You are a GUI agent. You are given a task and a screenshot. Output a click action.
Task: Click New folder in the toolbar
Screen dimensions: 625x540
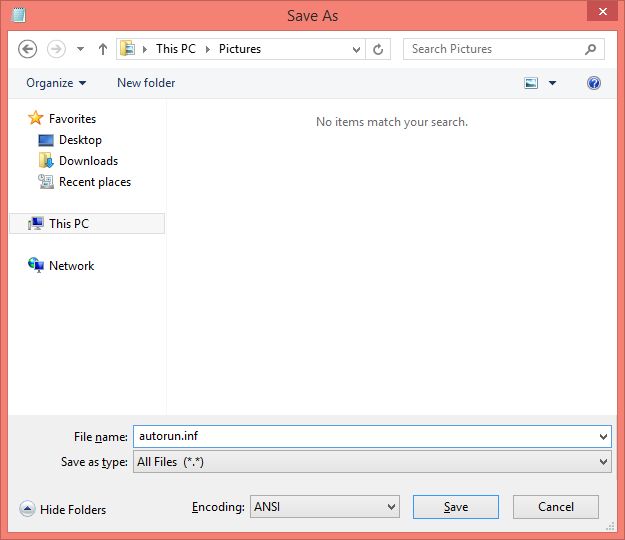(x=146, y=83)
